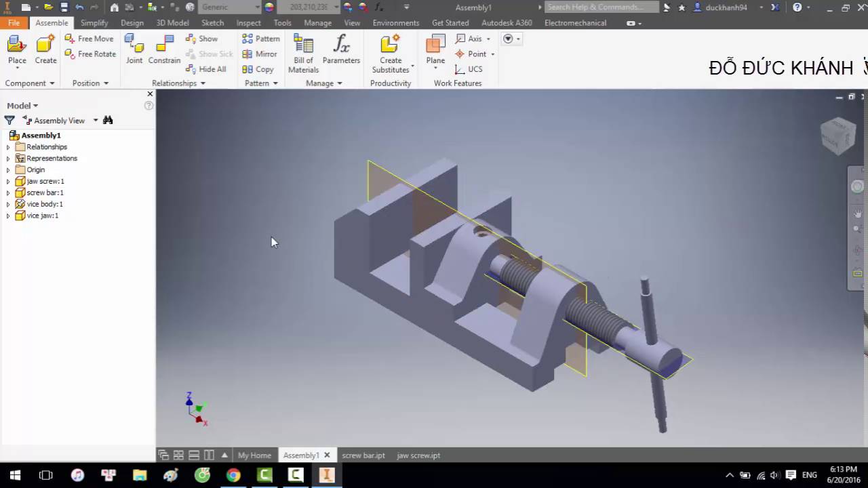Open the appearance color value dropdown

pyautogui.click(x=336, y=7)
